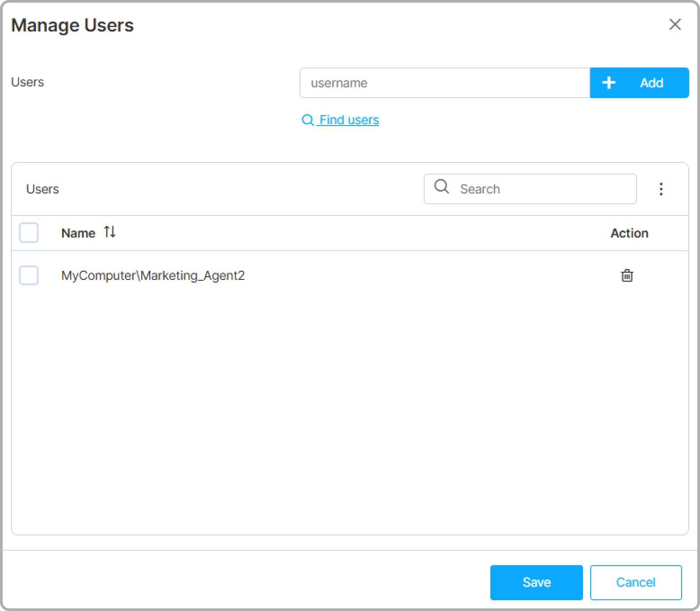
Task: Toggle the select-all checkbox in the table header
Action: pos(29,233)
